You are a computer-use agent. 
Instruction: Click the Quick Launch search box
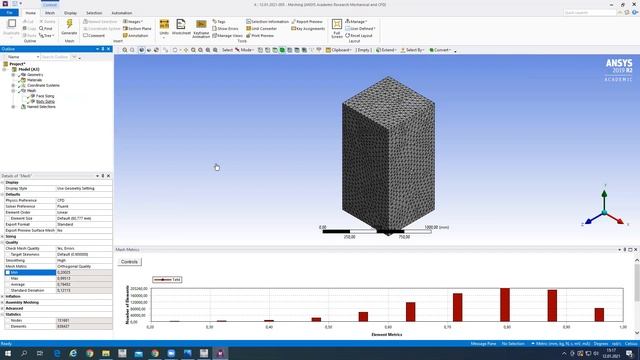tap(590, 13)
